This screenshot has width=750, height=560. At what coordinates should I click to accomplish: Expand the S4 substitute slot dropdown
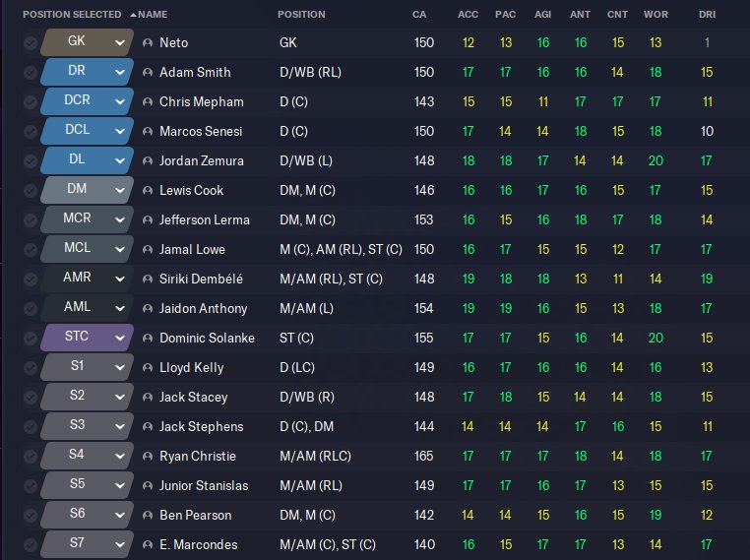(87, 456)
